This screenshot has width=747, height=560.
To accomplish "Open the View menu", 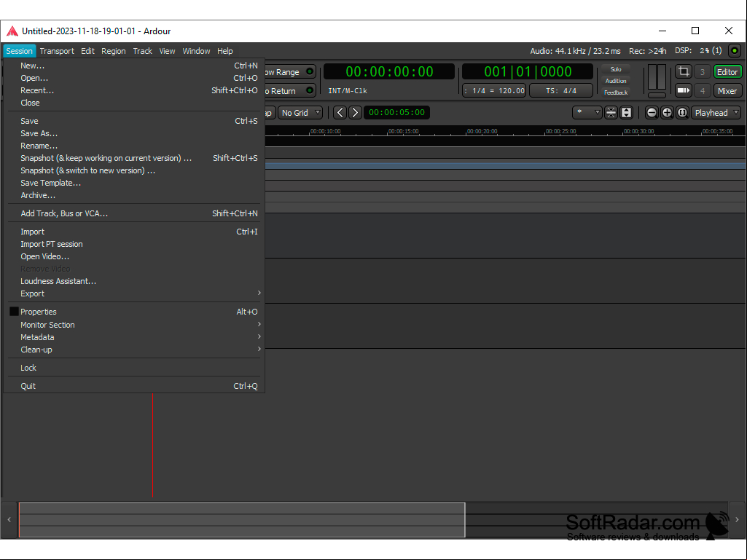I will pyautogui.click(x=167, y=51).
